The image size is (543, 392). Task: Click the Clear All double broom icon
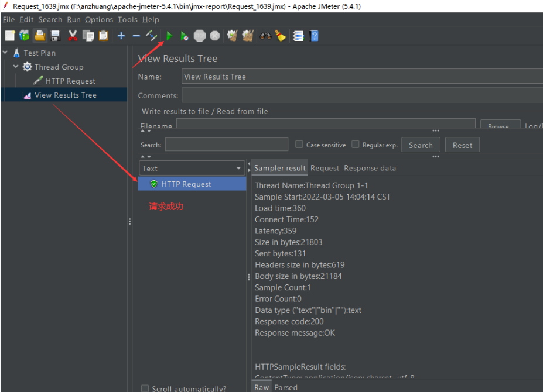tap(248, 36)
